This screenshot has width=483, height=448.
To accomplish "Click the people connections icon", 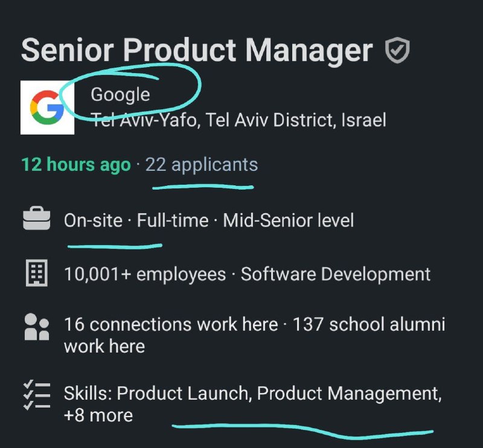I will [x=37, y=327].
